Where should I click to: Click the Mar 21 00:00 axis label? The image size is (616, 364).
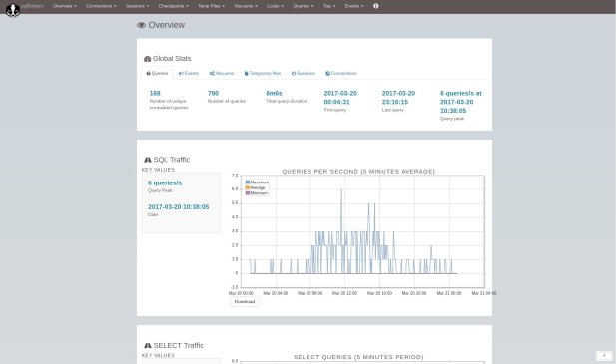click(449, 293)
